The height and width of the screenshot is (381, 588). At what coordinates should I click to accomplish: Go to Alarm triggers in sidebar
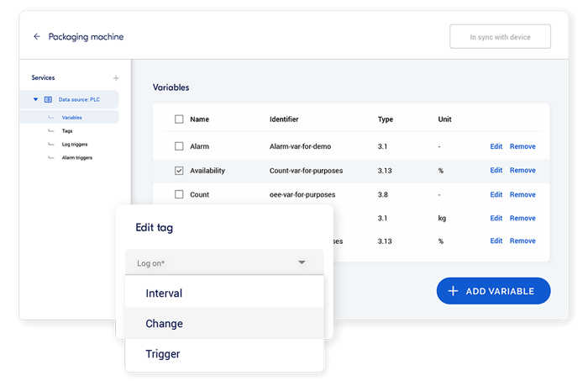(77, 157)
